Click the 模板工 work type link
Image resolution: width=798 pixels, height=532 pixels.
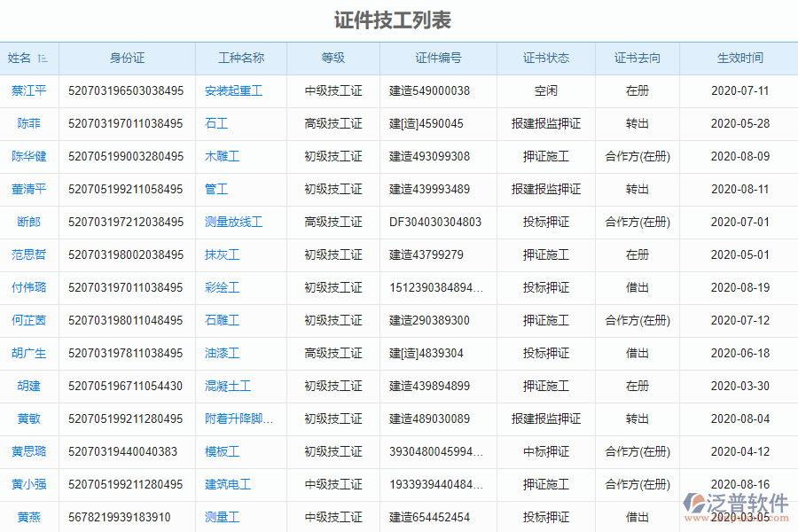tap(222, 451)
